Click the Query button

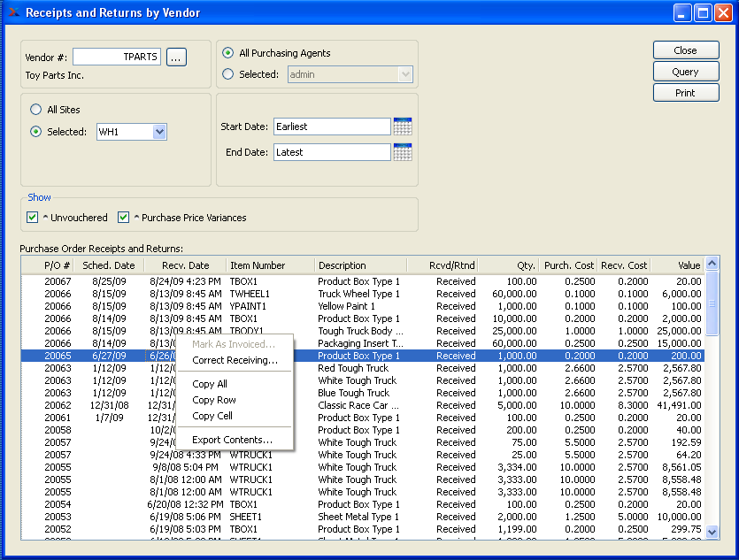pyautogui.click(x=685, y=72)
